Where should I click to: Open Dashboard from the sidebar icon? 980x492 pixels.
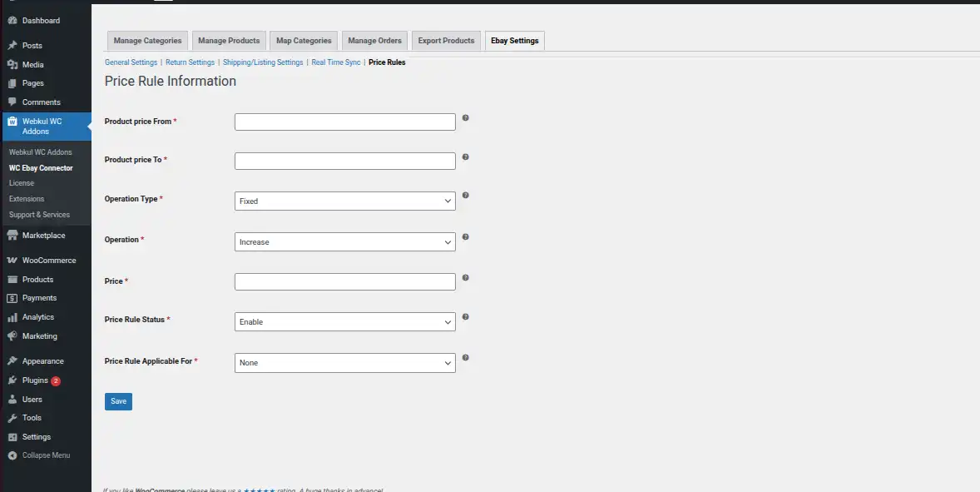[x=12, y=21]
